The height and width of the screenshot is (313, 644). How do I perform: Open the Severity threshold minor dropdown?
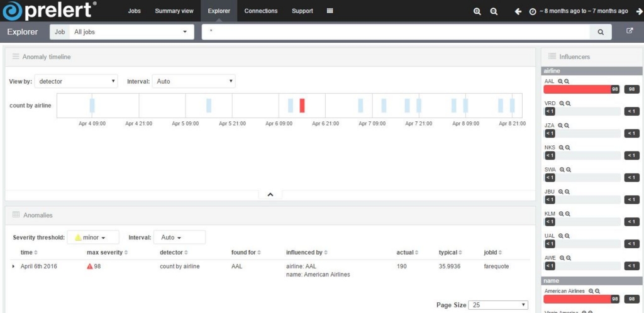pos(93,238)
